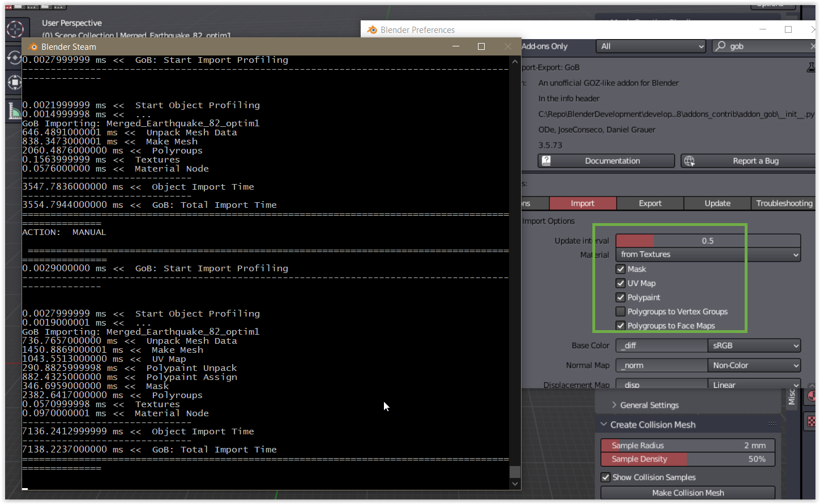Click the Base Color _diff suffix field

tap(661, 345)
